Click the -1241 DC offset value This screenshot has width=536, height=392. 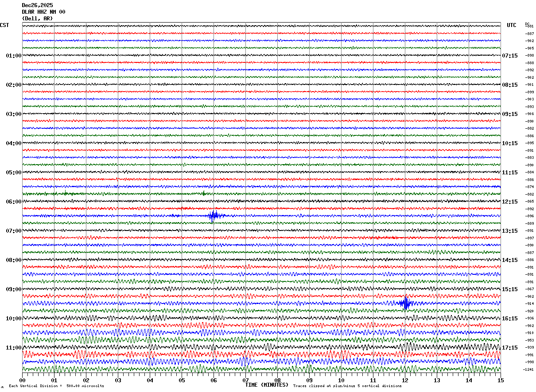click(x=528, y=369)
